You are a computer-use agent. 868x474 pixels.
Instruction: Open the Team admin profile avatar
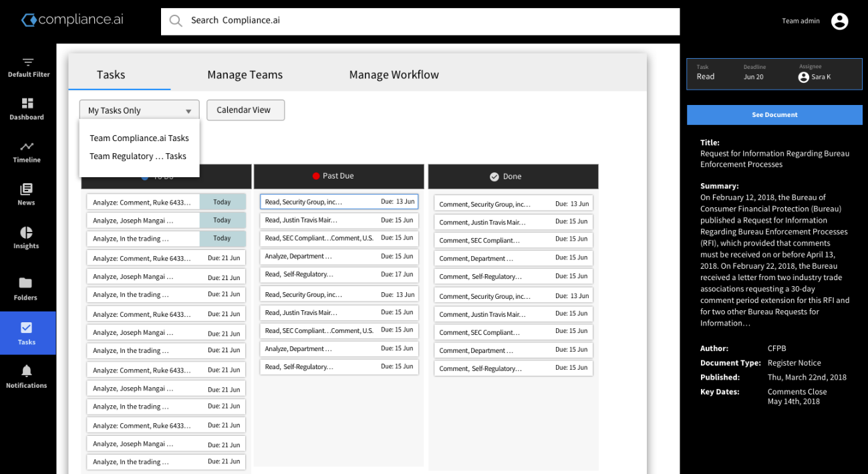coord(839,21)
